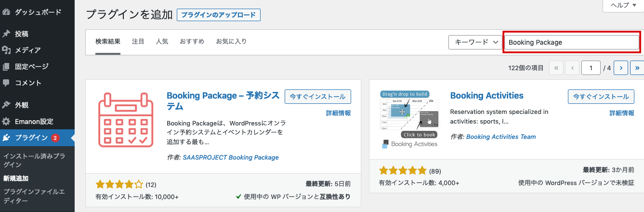The width and height of the screenshot is (644, 212).
Task: Open author link Booking Activities Team
Action: click(x=501, y=137)
